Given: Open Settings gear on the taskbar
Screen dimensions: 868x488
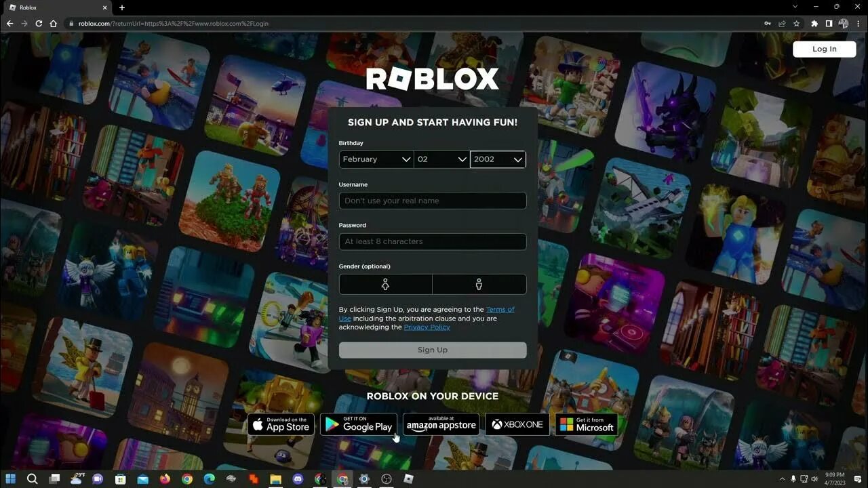Looking at the screenshot, I should [364, 479].
